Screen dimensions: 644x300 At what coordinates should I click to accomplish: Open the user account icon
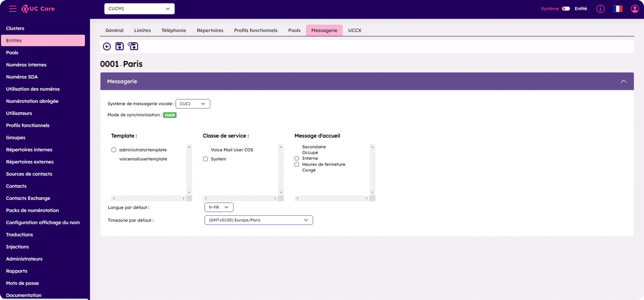click(634, 9)
